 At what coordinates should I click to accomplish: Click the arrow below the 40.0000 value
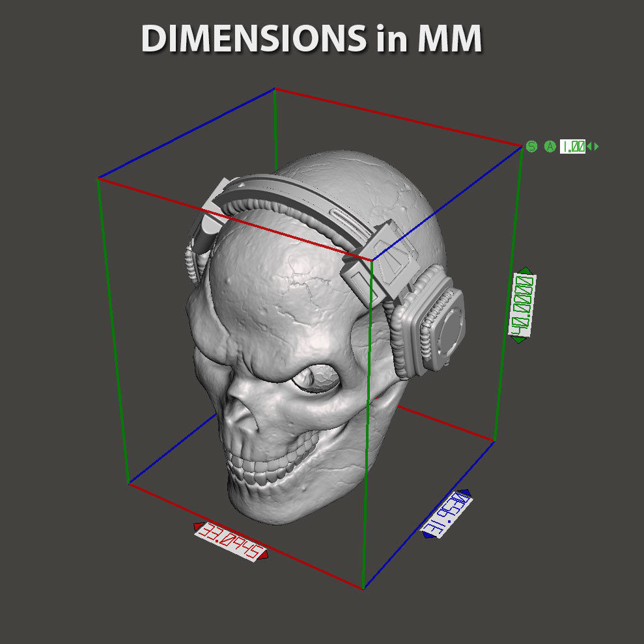[x=518, y=340]
